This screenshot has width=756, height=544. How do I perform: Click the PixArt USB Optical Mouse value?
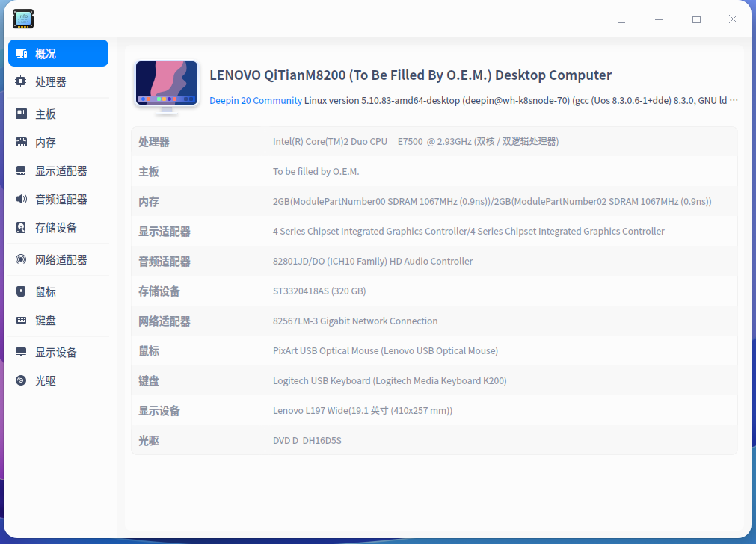click(x=385, y=350)
